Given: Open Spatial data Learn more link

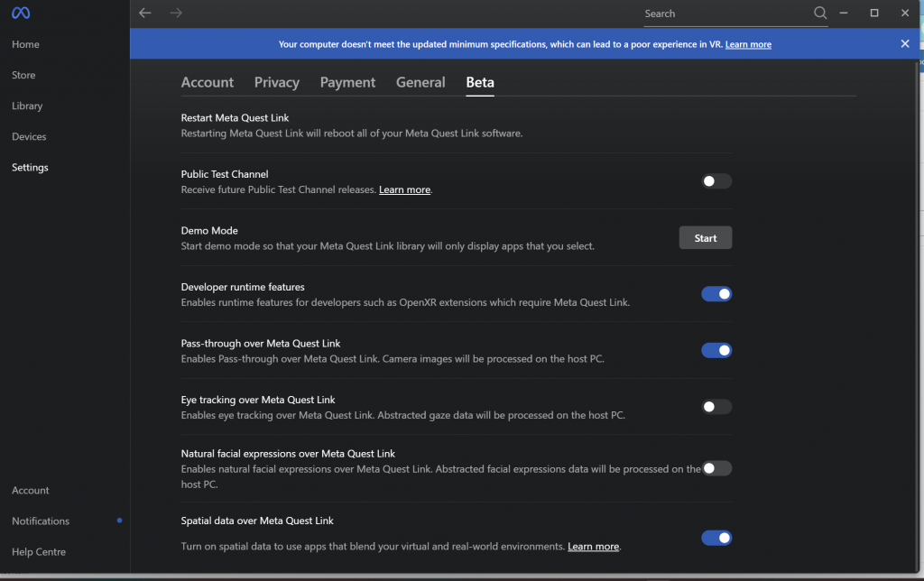Looking at the screenshot, I should click(593, 546).
